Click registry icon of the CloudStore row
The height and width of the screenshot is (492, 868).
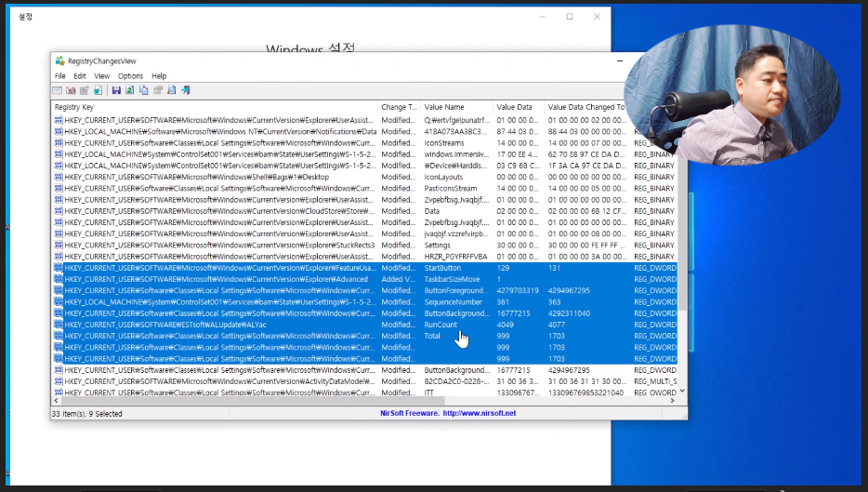pos(59,211)
